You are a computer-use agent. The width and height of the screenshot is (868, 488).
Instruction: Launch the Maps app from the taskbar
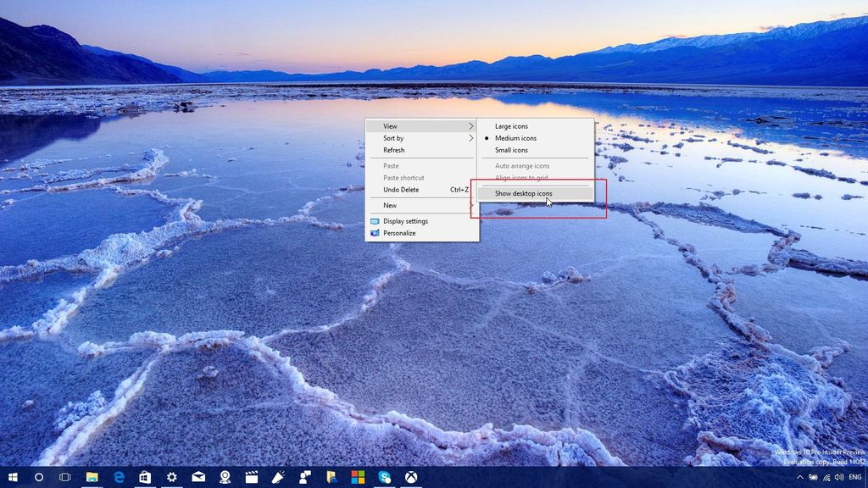(225, 478)
